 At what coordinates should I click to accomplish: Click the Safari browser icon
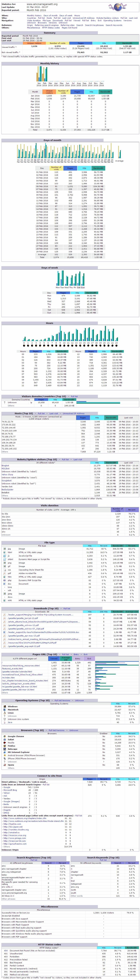pyautogui.click(x=5, y=739)
